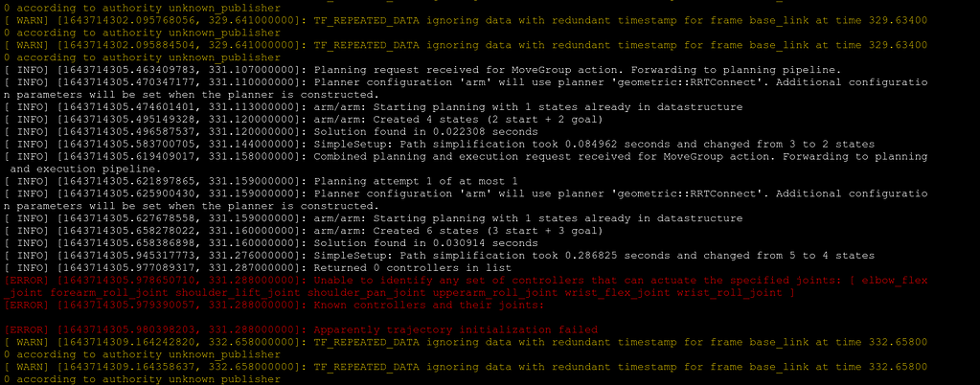Select 'Path simplification took 0.084962 seconds' line
Screen dimensions: 980x385
click(x=440, y=144)
